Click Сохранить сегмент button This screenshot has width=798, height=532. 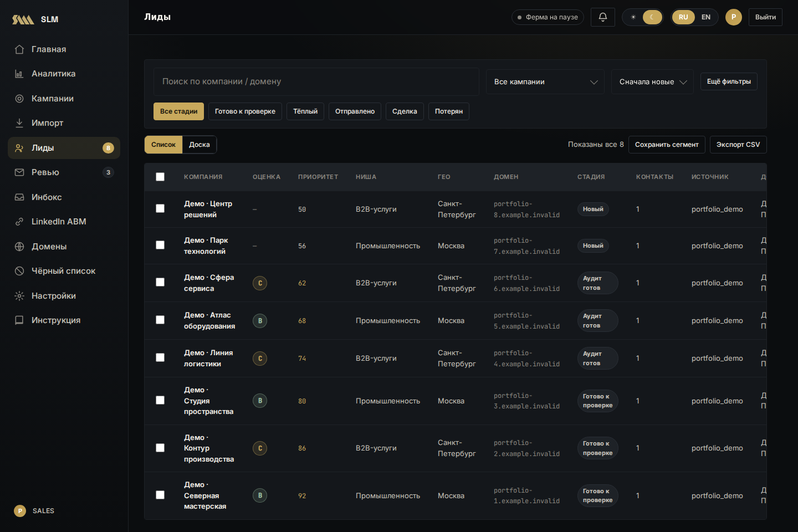(x=667, y=145)
